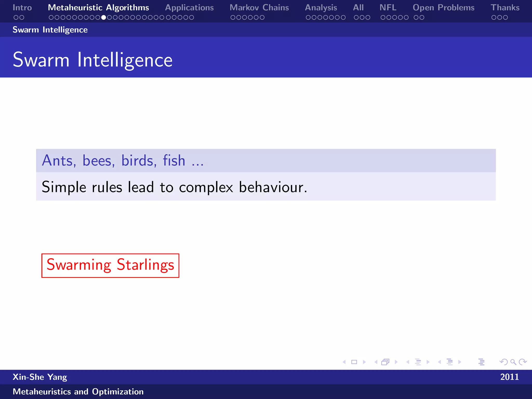The height and width of the screenshot is (399, 532).
Task: Click the large Swarm Intelligence slide title
Action: click(93, 60)
